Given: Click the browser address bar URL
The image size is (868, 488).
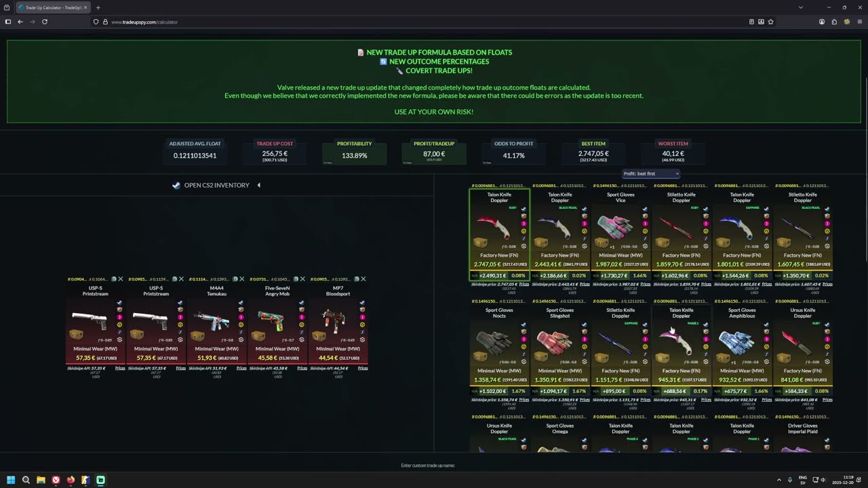Looking at the screenshot, I should (x=144, y=22).
